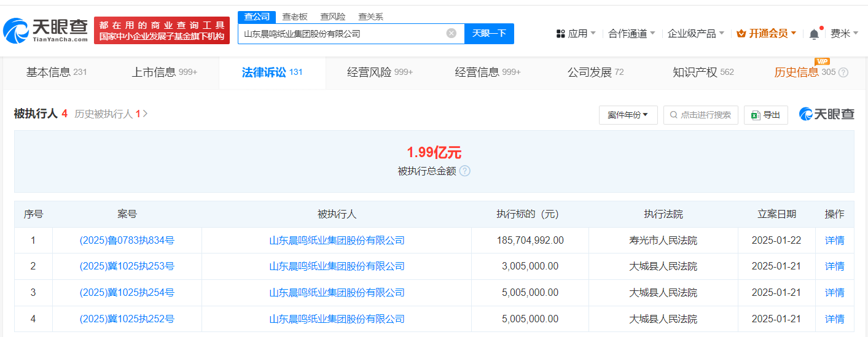Click help icon beside 被执行总金额
The width and height of the screenshot is (868, 337).
pyautogui.click(x=465, y=171)
